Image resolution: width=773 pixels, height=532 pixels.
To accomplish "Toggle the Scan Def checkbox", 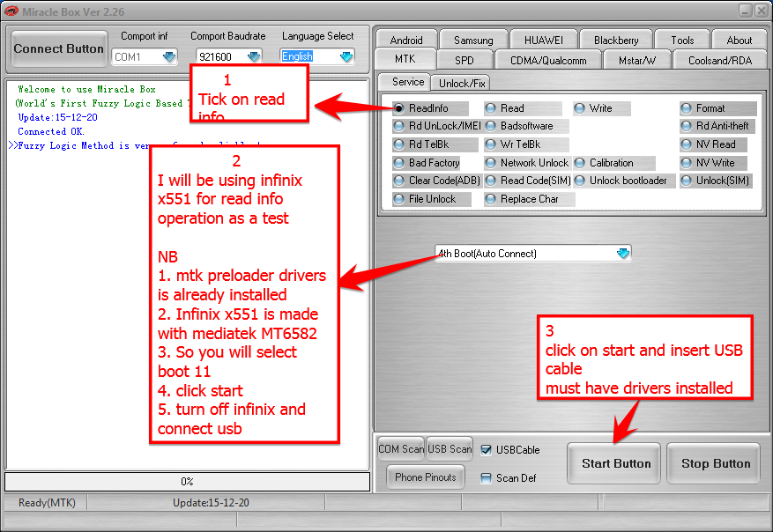I will 487,478.
